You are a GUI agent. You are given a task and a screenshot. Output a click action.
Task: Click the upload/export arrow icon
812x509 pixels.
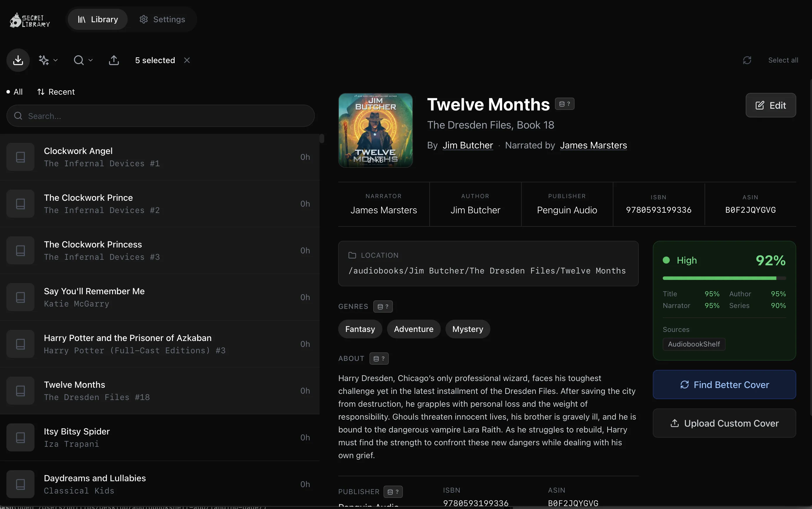pos(114,60)
